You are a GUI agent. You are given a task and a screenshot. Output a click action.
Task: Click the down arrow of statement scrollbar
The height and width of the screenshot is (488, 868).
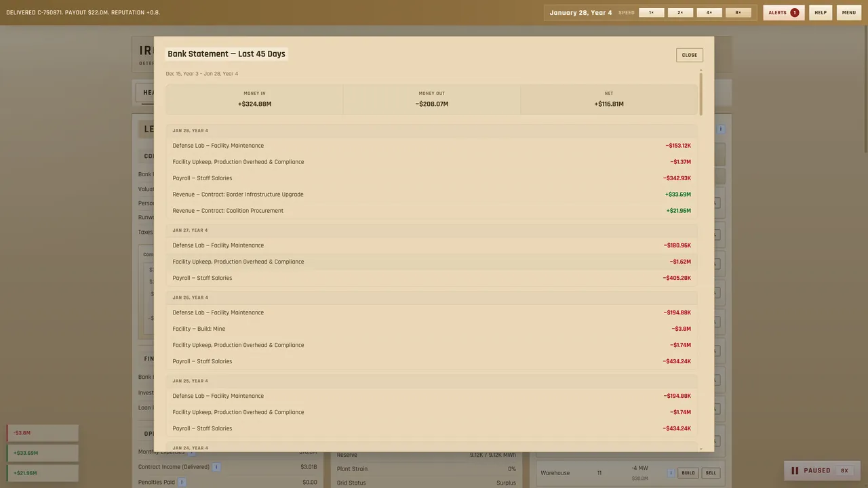point(701,449)
